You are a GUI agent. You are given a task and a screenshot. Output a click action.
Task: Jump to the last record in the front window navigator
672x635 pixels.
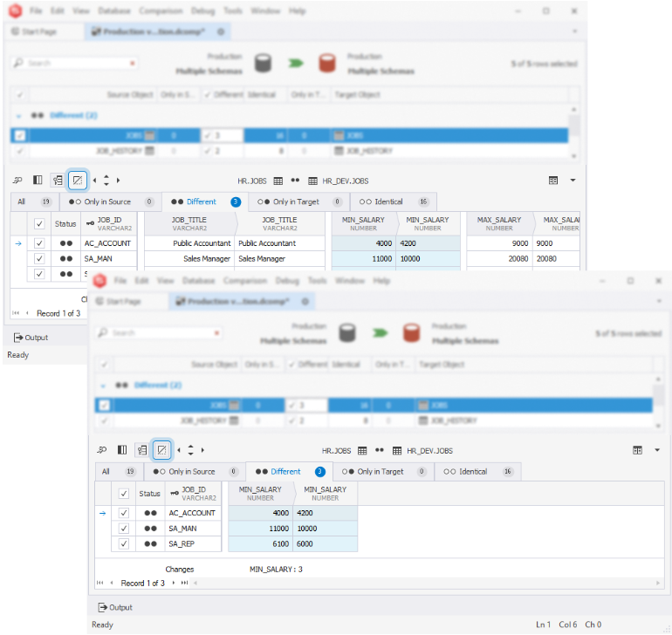point(184,583)
